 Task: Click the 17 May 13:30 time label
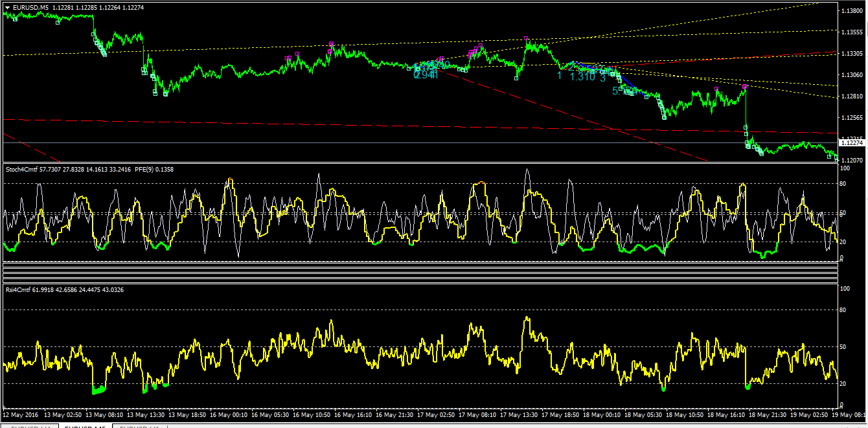tap(520, 414)
